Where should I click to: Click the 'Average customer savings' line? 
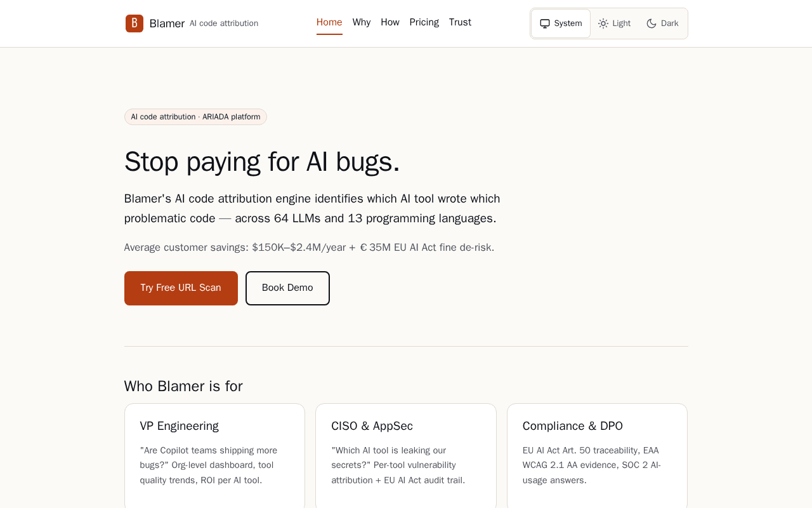click(309, 248)
